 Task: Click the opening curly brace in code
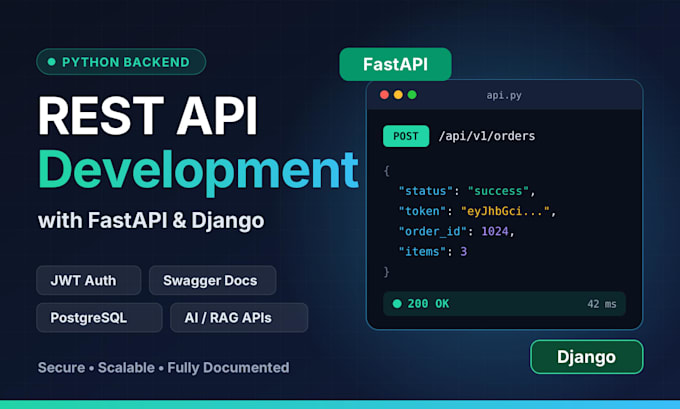pyautogui.click(x=387, y=171)
